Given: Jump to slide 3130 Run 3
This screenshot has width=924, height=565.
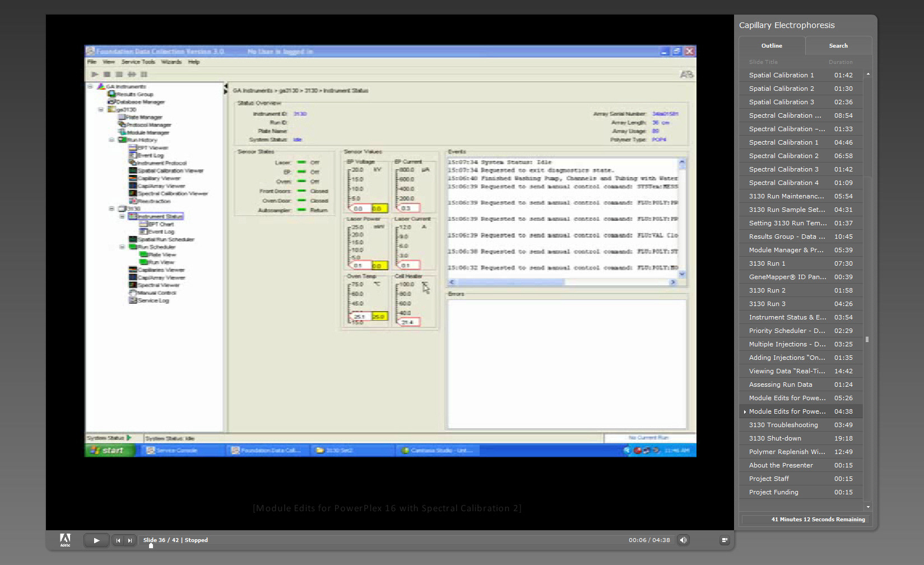Looking at the screenshot, I should pos(801,304).
